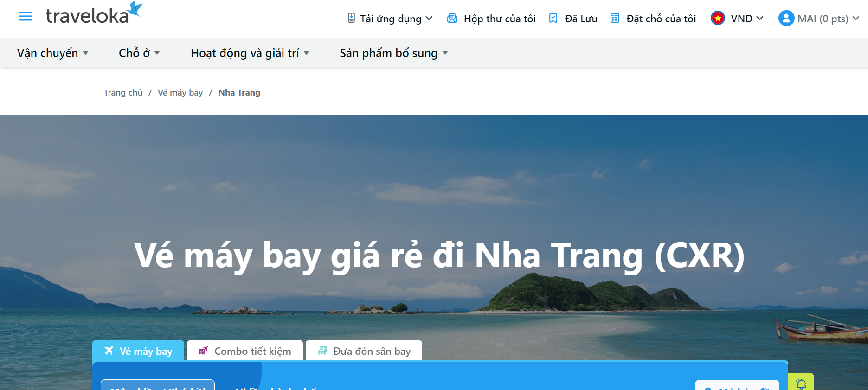Viewport: 868px width, 390px height.
Task: Click the Nha Trang hero heading
Action: click(x=439, y=255)
